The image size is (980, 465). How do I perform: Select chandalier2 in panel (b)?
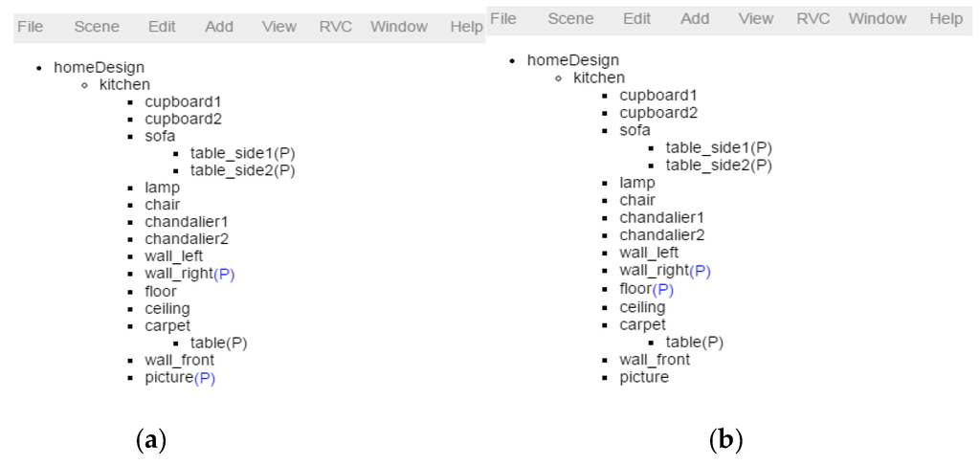[x=661, y=234]
